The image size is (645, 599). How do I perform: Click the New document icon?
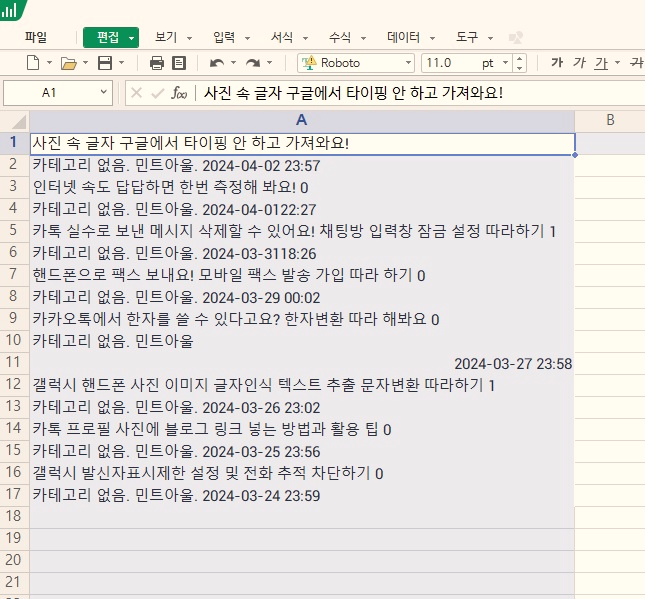pos(33,63)
